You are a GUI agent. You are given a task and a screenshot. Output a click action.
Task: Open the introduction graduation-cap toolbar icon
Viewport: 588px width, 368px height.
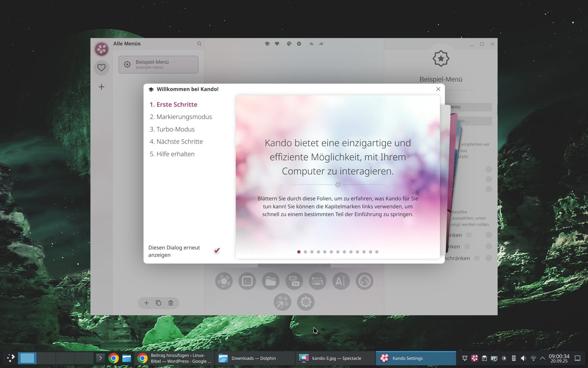tap(267, 44)
